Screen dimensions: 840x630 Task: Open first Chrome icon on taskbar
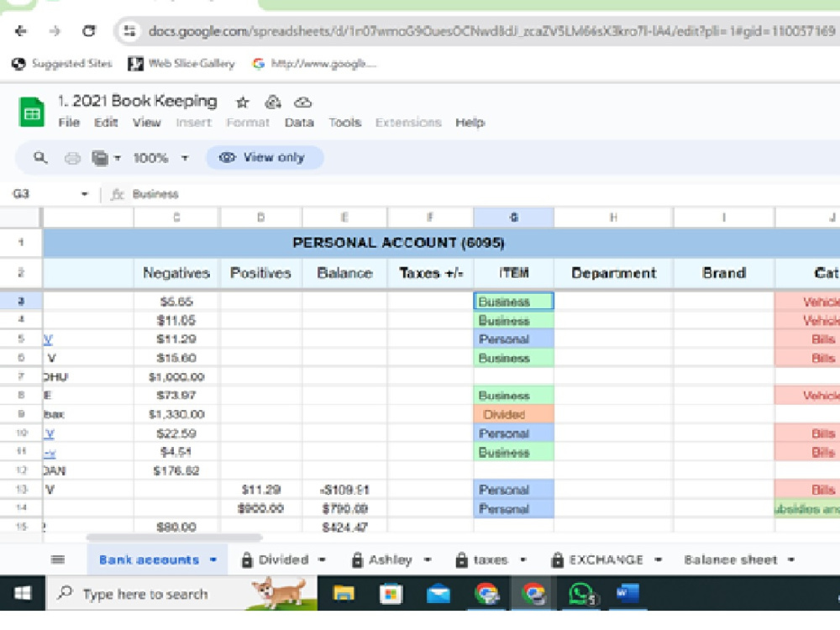click(486, 594)
